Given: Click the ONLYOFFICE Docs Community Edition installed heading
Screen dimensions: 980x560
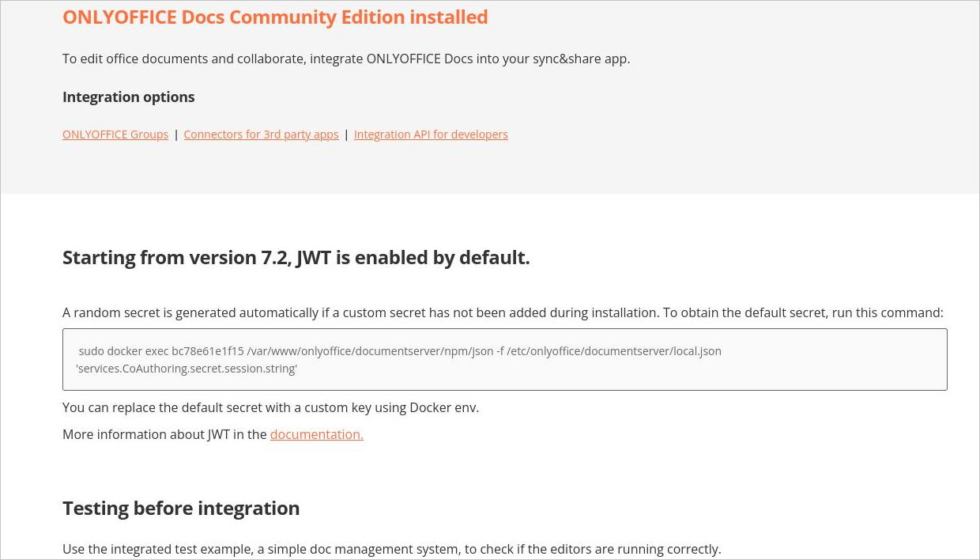Looking at the screenshot, I should pos(275,17).
